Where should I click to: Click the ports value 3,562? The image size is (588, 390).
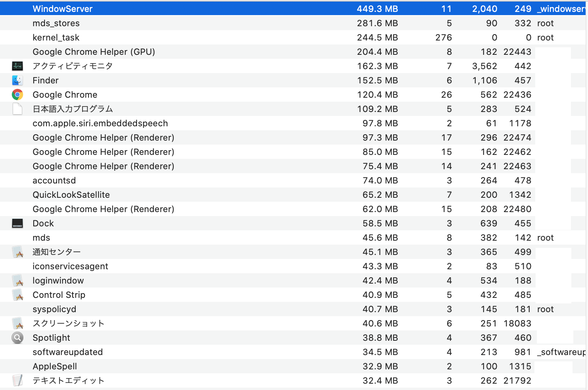(x=485, y=66)
